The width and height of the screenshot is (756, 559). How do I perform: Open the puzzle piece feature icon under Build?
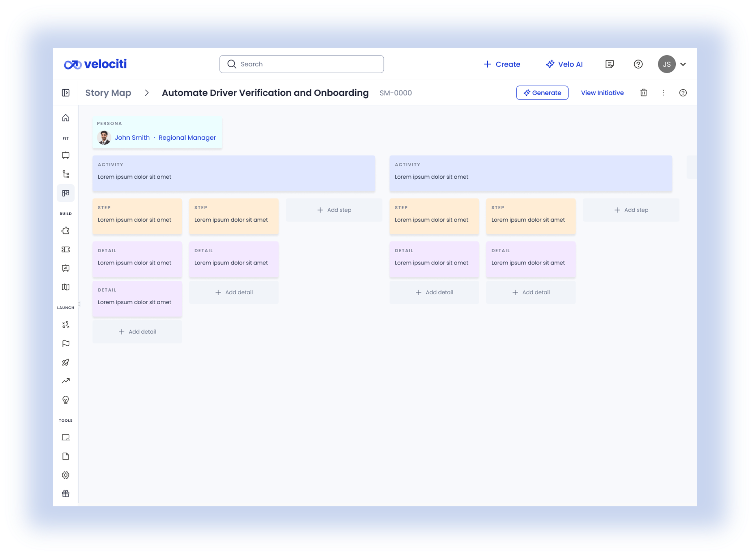click(x=66, y=230)
